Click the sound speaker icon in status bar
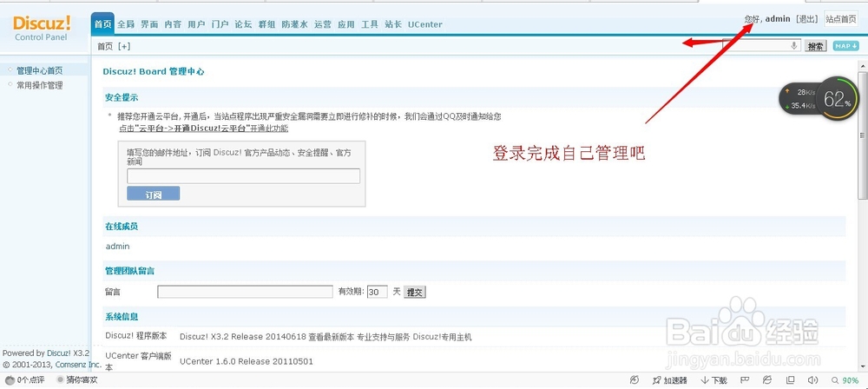The width and height of the screenshot is (868, 389). pyautogui.click(x=812, y=380)
